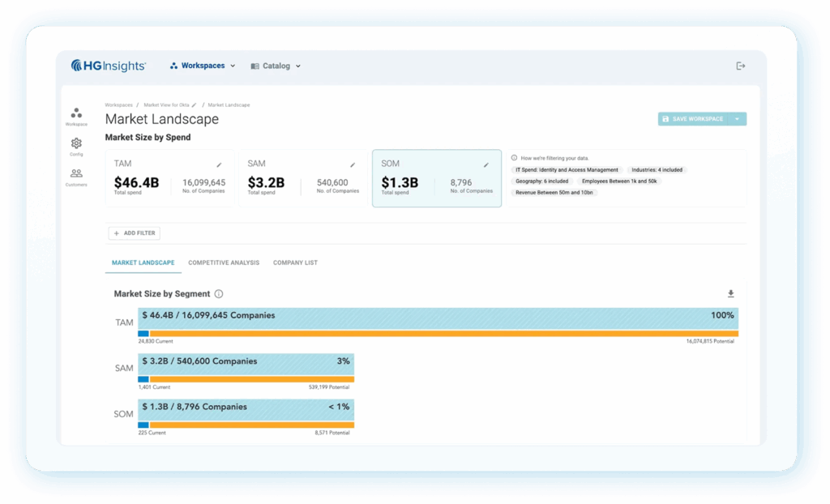
Task: Open the Save Workspace dropdown arrow
Action: pos(737,119)
